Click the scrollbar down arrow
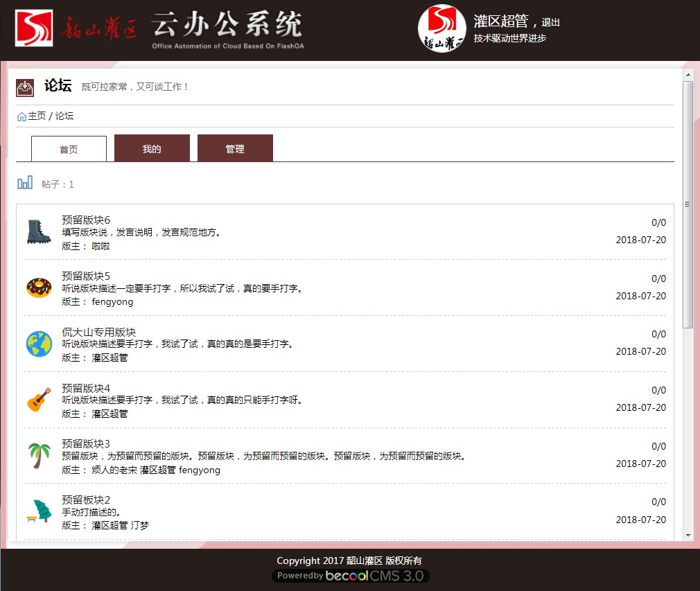Image resolution: width=700 pixels, height=591 pixels. coord(688,536)
